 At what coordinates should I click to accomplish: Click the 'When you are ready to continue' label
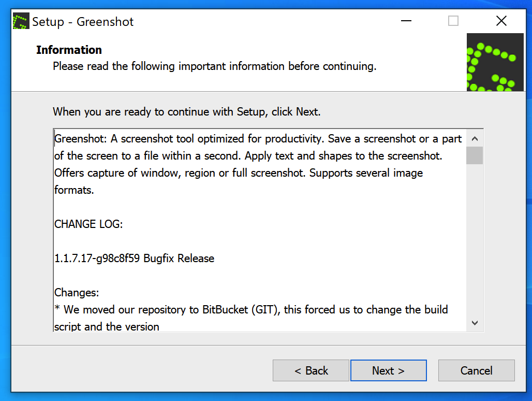point(187,111)
